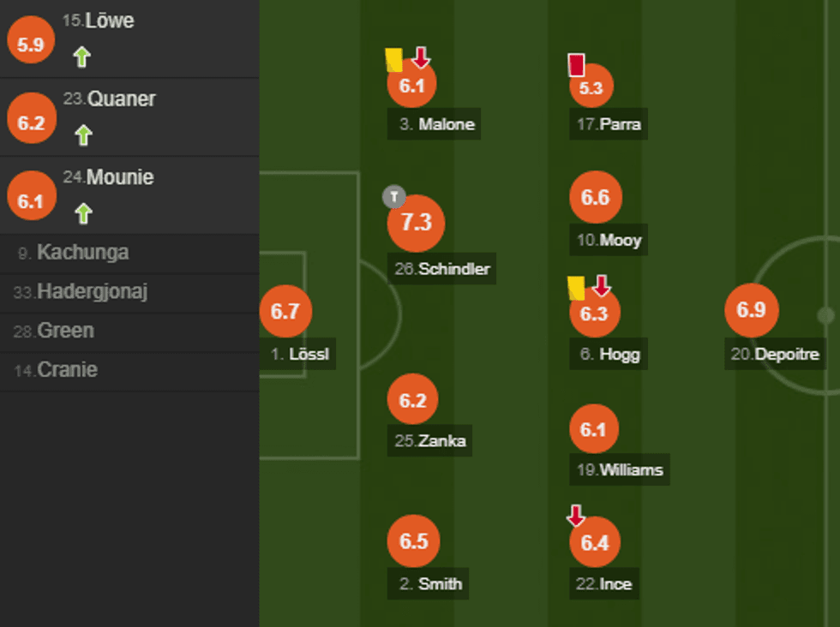The image size is (840, 627).
Task: Click Malone's yellow card icon
Action: [393, 59]
